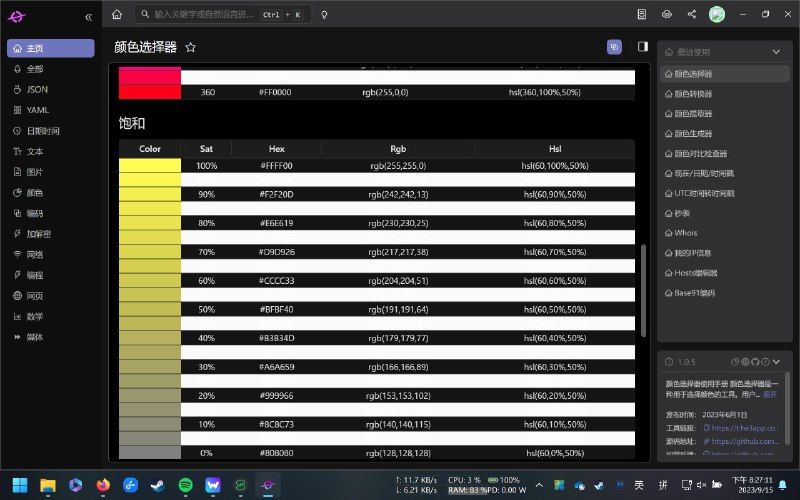Collapse the 最近使用 panel dropdown
The height and width of the screenshot is (500, 800).
pyautogui.click(x=776, y=52)
